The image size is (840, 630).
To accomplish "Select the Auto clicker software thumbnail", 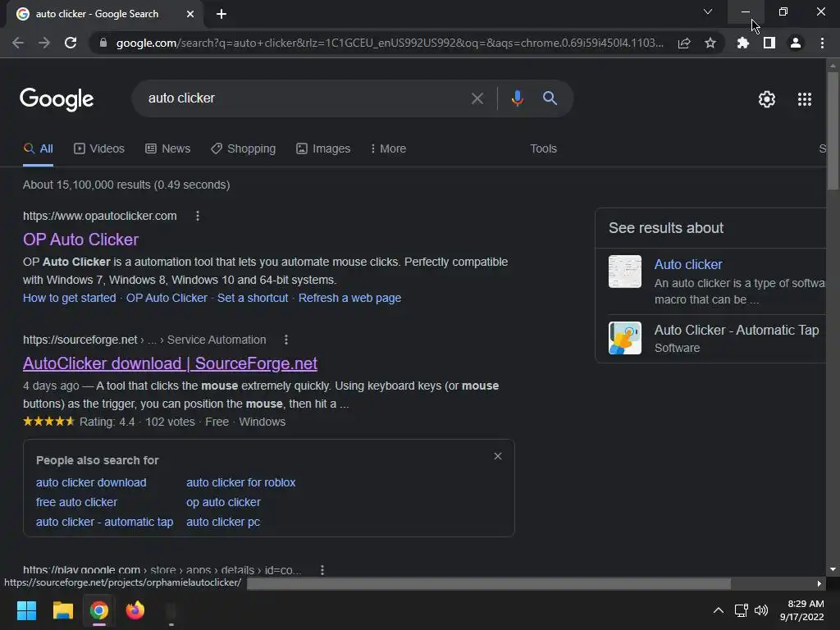I will (624, 272).
